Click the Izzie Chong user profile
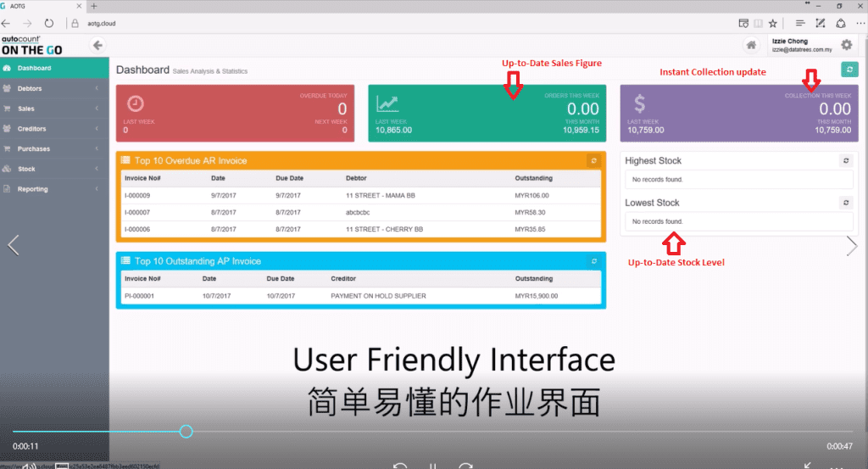Viewport: 868px width, 469px height. [x=797, y=45]
